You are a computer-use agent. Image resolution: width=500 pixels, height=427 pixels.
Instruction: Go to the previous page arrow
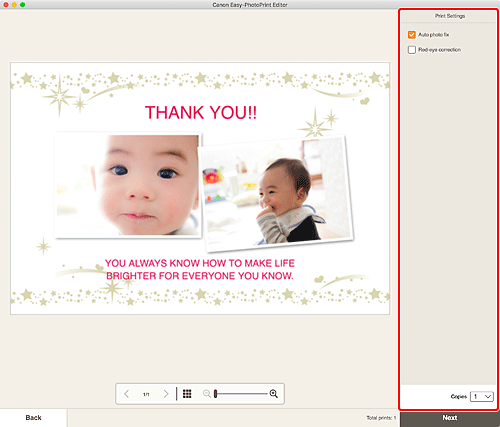(x=127, y=394)
